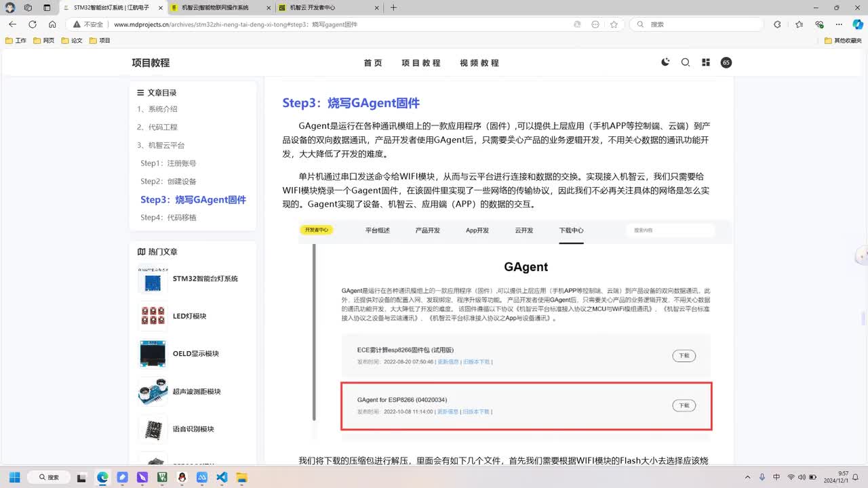This screenshot has width=868, height=488.
Task: Jump to 3、机智云平台 in article outline
Action: tap(160, 145)
